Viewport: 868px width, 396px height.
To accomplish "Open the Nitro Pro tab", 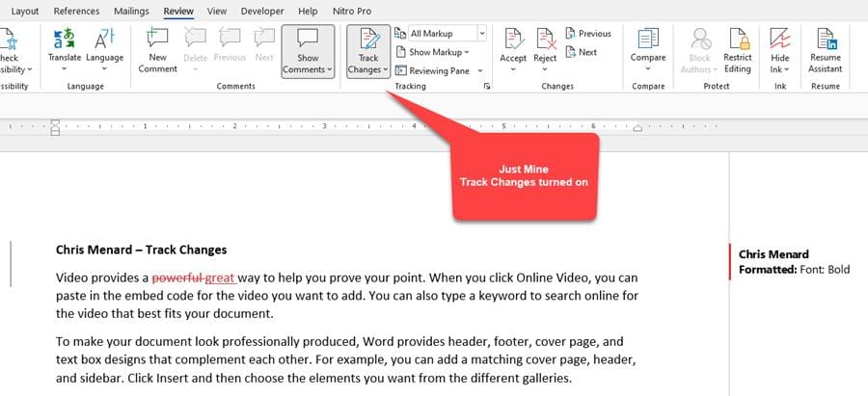I will point(352,11).
